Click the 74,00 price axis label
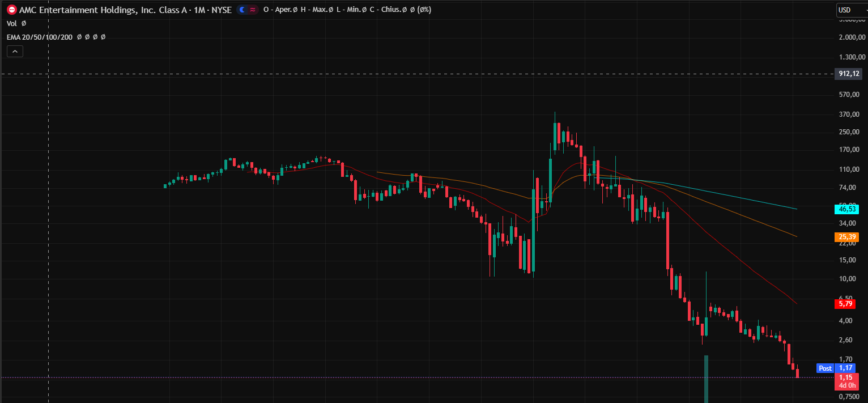Viewport: 868px width, 403px height. pos(848,188)
